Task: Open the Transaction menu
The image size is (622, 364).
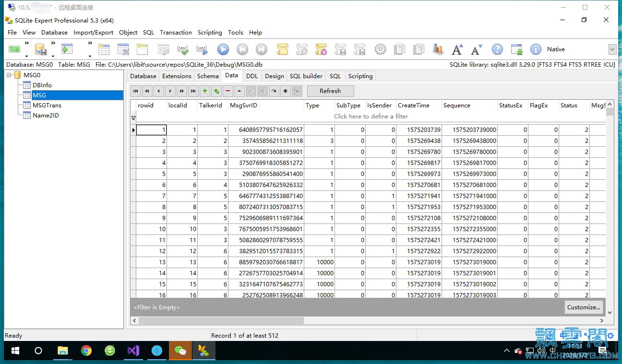Action: (176, 33)
